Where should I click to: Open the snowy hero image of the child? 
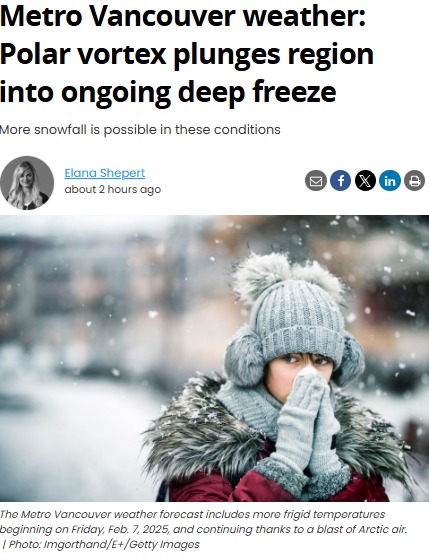pos(214,358)
